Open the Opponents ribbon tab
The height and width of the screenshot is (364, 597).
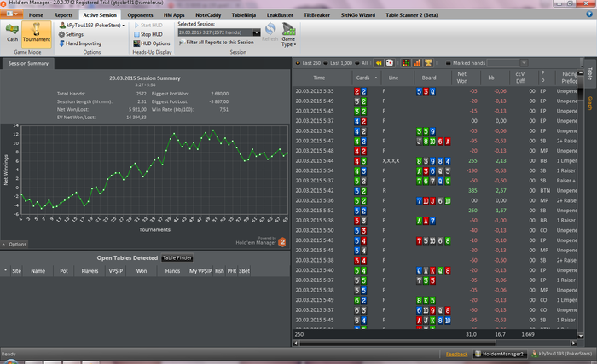[x=140, y=15]
